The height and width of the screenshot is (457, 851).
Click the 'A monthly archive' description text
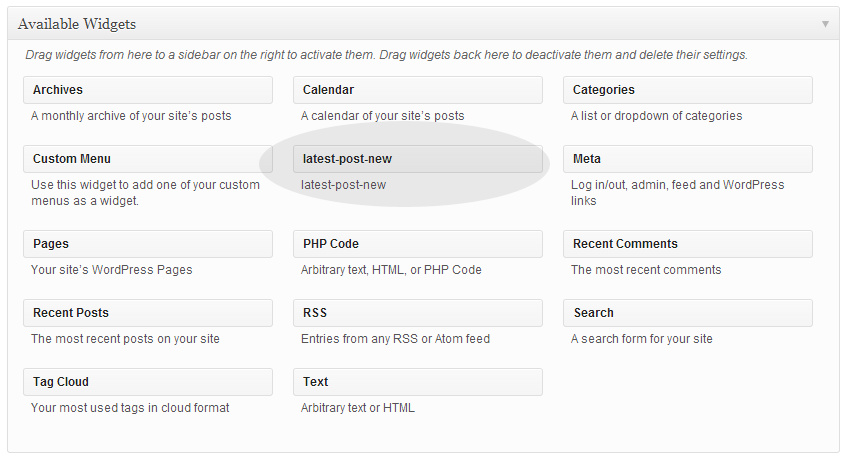tap(131, 116)
